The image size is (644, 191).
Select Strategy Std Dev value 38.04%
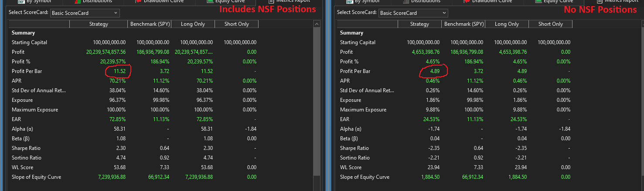pos(116,90)
